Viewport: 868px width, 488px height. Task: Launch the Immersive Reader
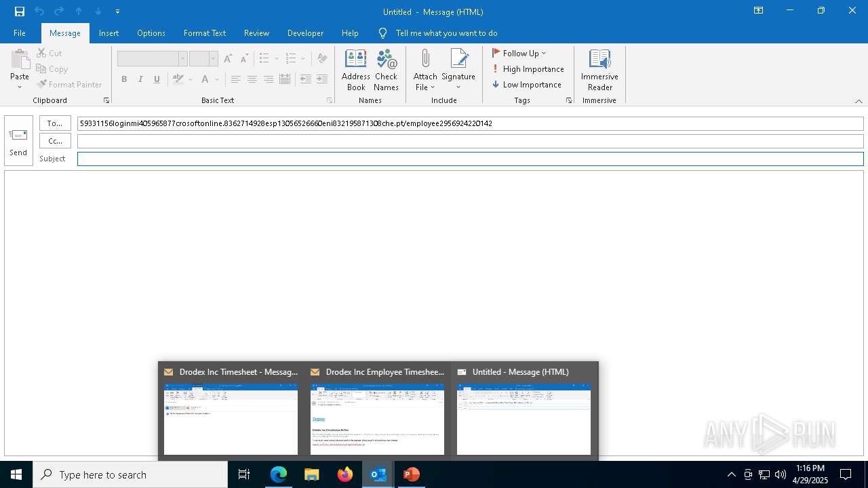coord(599,70)
